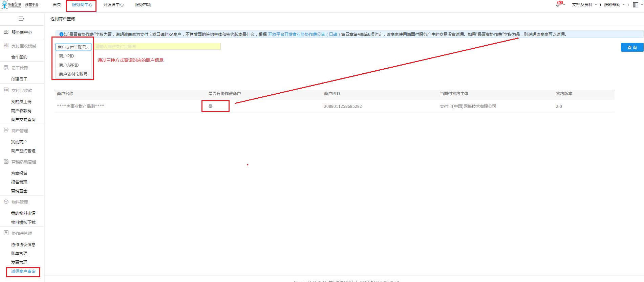This screenshot has height=282, width=644.
Task: Click the 商户PID column header
Action: (x=332, y=94)
